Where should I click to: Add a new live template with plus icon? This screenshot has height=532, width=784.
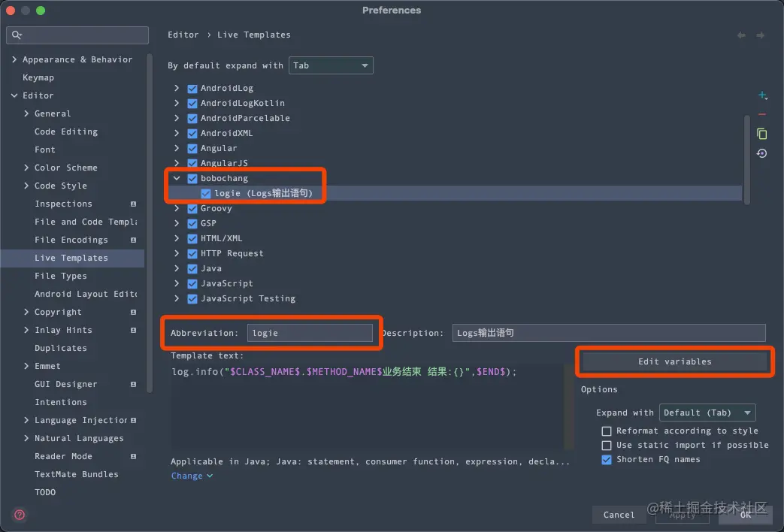pos(762,95)
